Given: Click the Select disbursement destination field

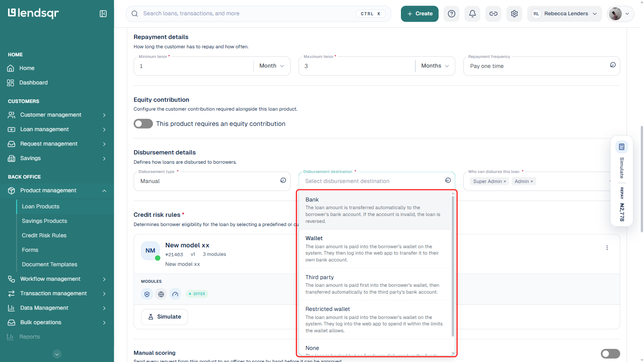Looking at the screenshot, I should pos(377,181).
